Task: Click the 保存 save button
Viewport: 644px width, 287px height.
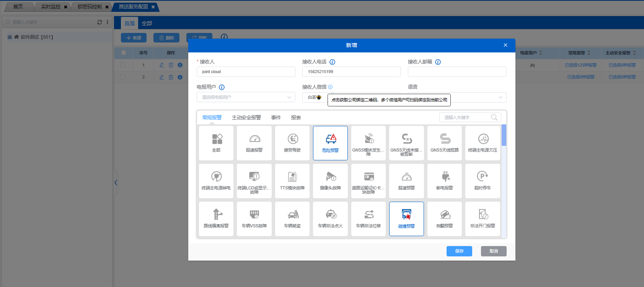Action: coord(459,251)
